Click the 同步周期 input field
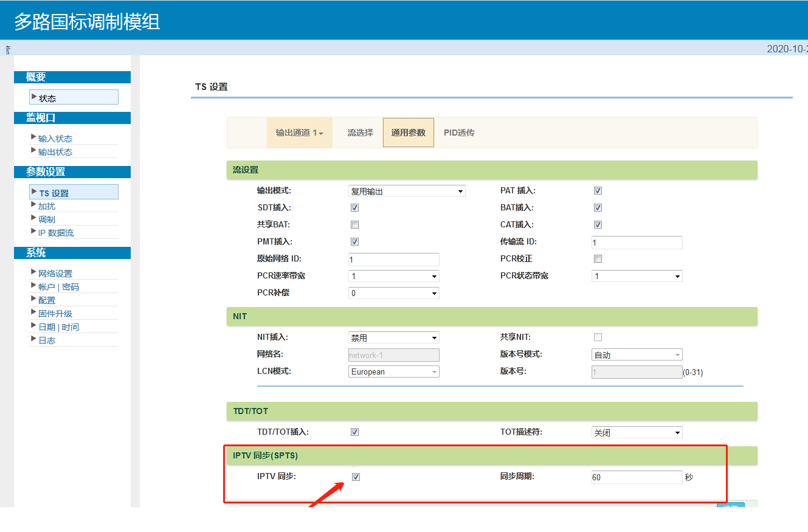Image resolution: width=808 pixels, height=532 pixels. click(x=637, y=477)
